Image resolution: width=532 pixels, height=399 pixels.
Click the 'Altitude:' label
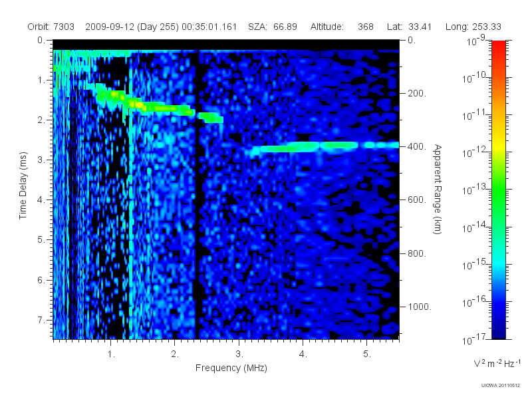point(327,27)
